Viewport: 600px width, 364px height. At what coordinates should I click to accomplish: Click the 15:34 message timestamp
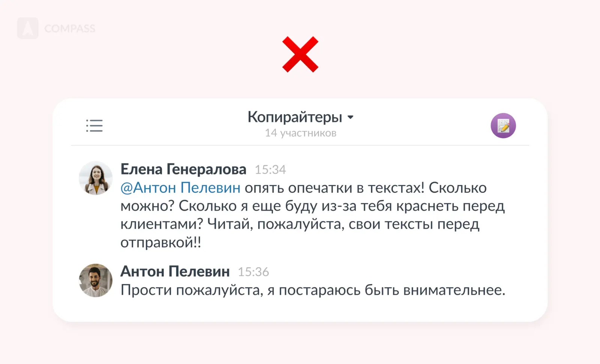270,170
